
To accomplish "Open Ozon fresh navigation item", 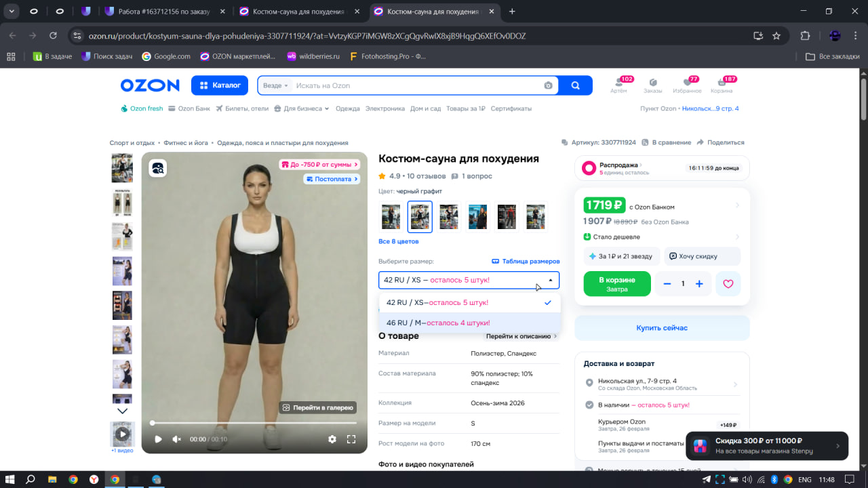I will tap(142, 108).
